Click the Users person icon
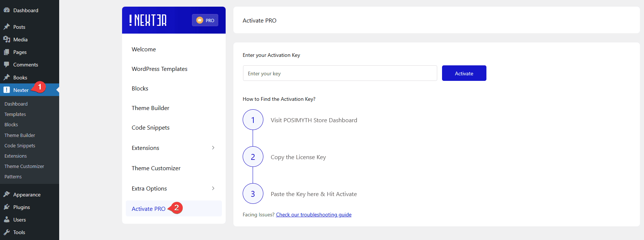 [7, 220]
